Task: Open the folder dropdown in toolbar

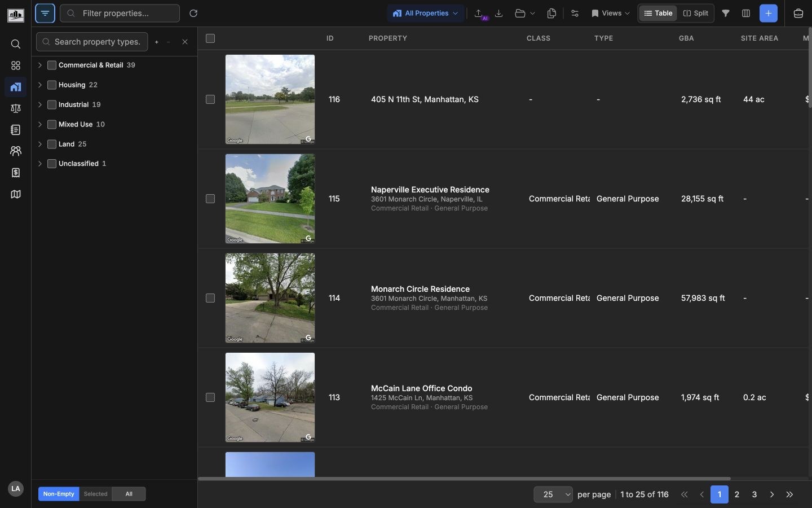Action: [x=525, y=13]
